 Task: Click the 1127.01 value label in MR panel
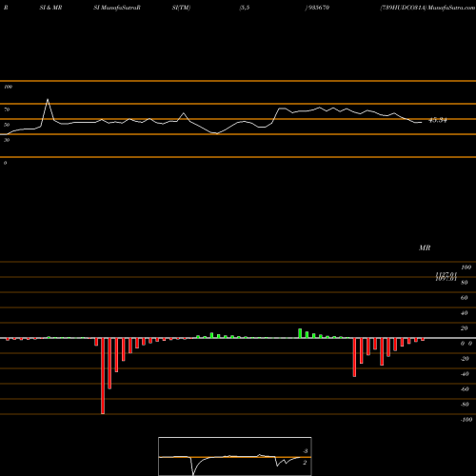[x=446, y=274]
